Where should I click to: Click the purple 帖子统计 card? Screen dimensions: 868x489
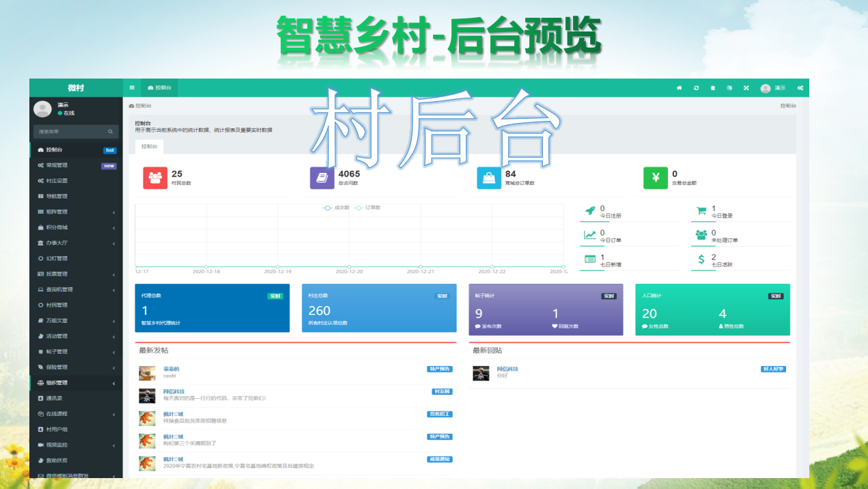pos(546,309)
